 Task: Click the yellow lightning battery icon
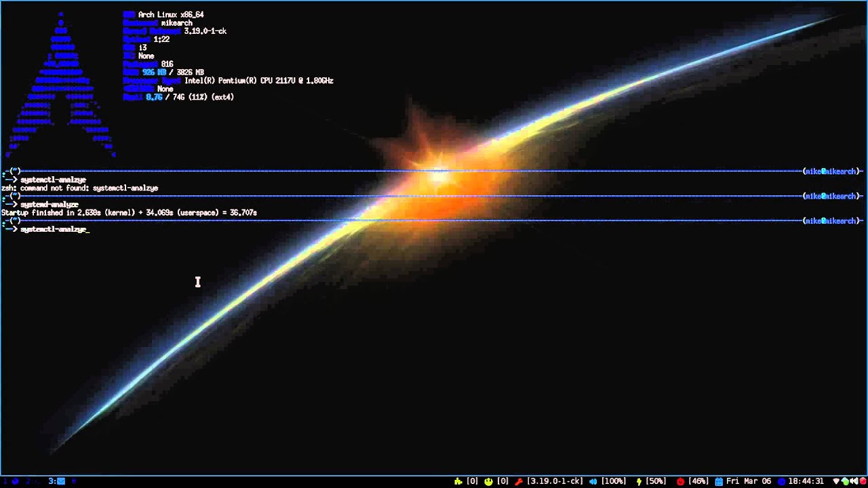tap(638, 481)
